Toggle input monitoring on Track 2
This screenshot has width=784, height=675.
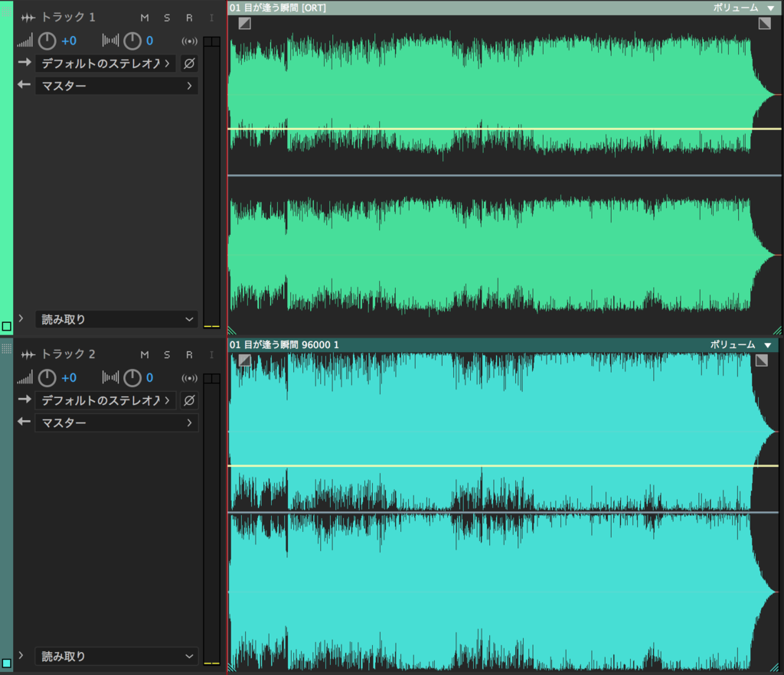[x=211, y=355]
